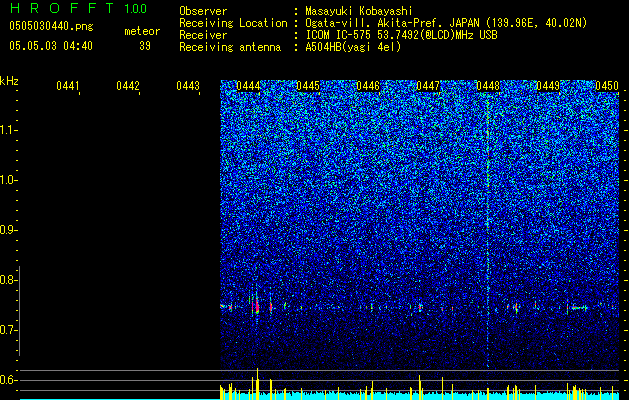Click the 0.7 kHz axis tick label
Image resolution: width=629 pixels, height=400 pixels.
click(x=7, y=330)
